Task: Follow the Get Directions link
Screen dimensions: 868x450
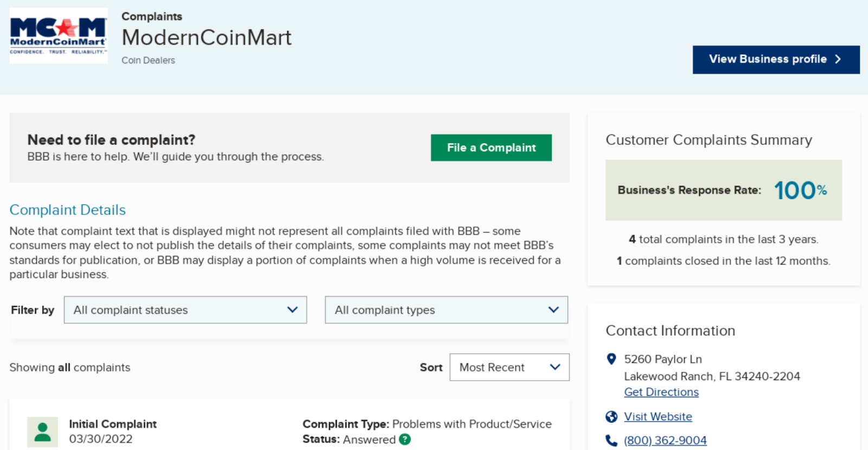Action: (661, 392)
